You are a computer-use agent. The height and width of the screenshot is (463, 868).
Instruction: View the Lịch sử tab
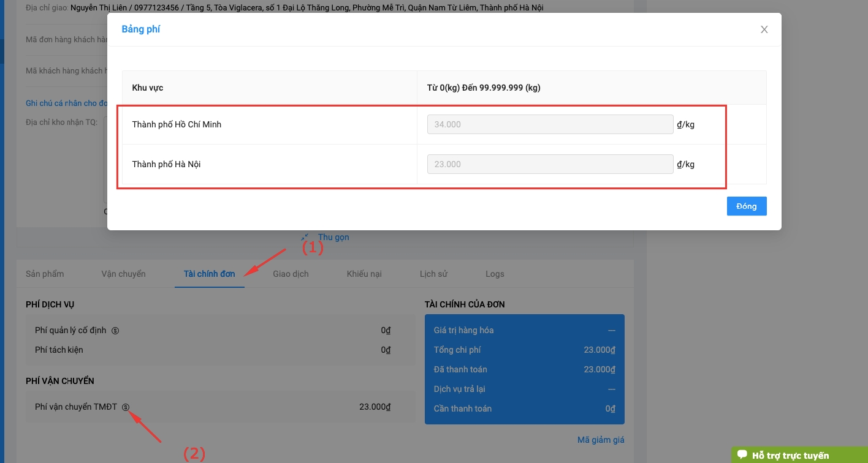click(x=433, y=274)
